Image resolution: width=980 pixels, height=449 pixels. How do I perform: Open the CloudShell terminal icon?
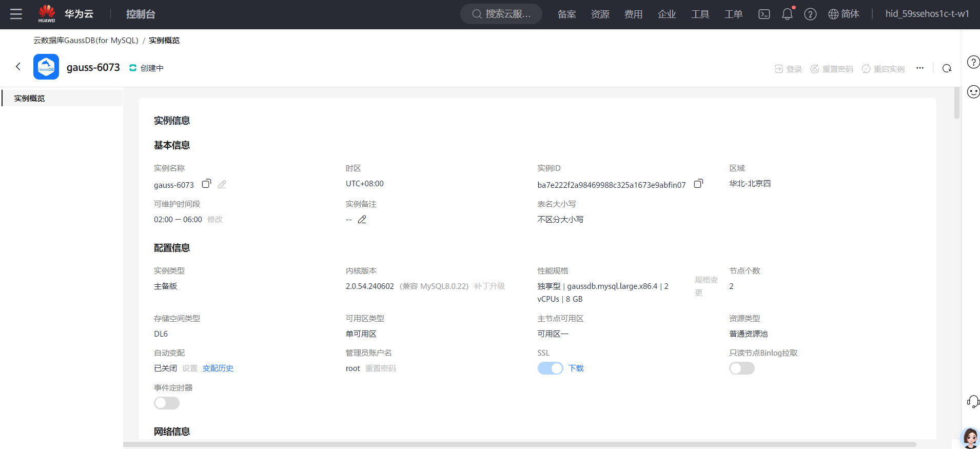(764, 14)
